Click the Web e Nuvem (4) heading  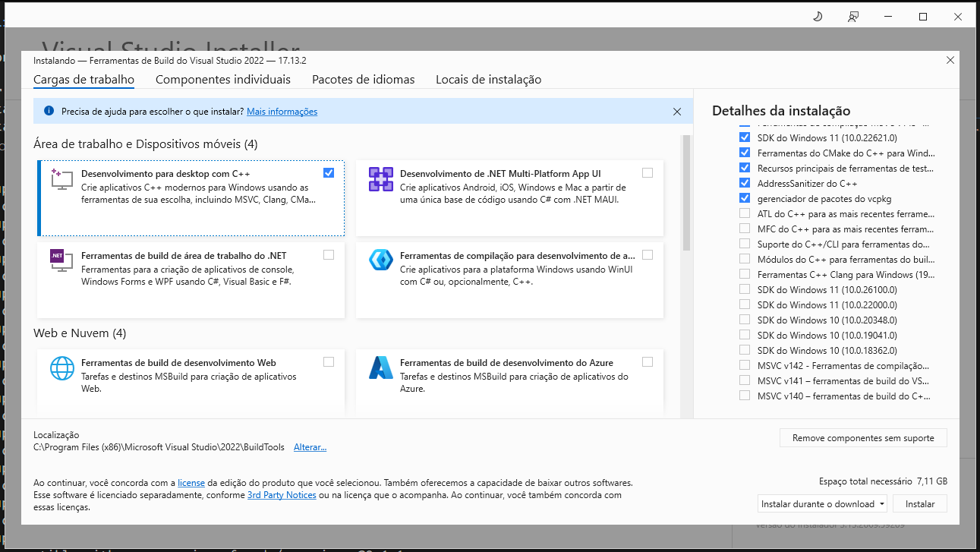pyautogui.click(x=80, y=333)
